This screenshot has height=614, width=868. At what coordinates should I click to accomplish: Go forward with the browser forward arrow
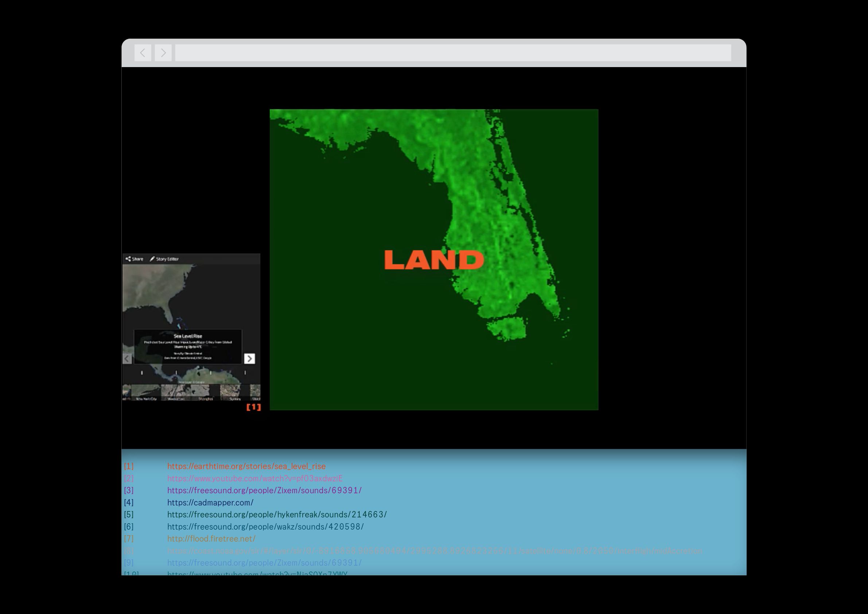point(163,53)
